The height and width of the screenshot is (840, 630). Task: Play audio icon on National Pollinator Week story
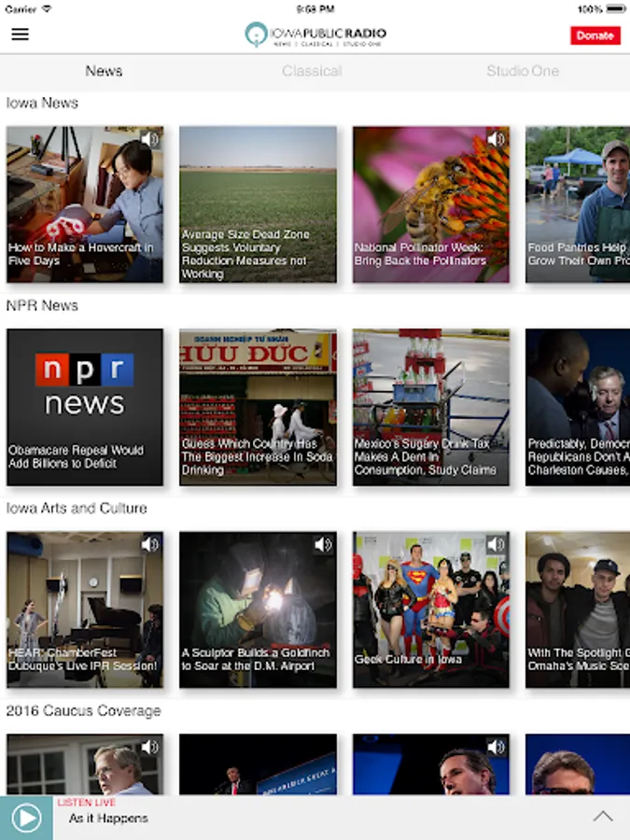click(x=497, y=139)
